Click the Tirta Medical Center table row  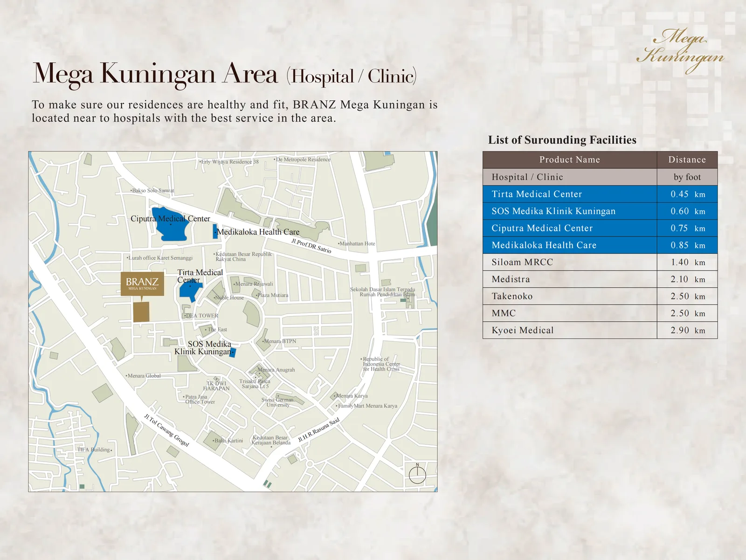point(600,194)
